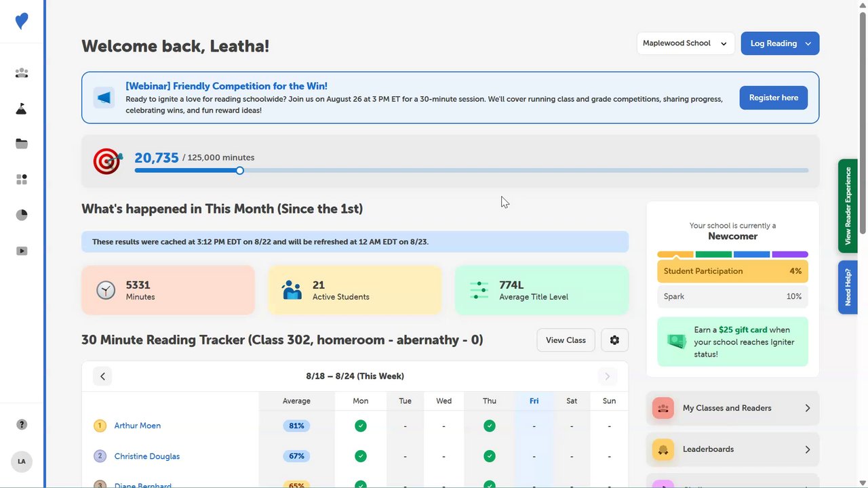Click the gift card money icon
The height and width of the screenshot is (488, 868).
[x=677, y=342]
